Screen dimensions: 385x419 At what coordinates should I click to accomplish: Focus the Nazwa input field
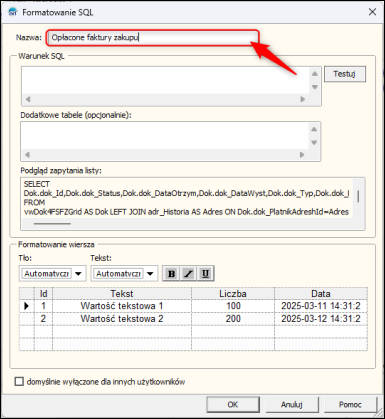point(152,37)
